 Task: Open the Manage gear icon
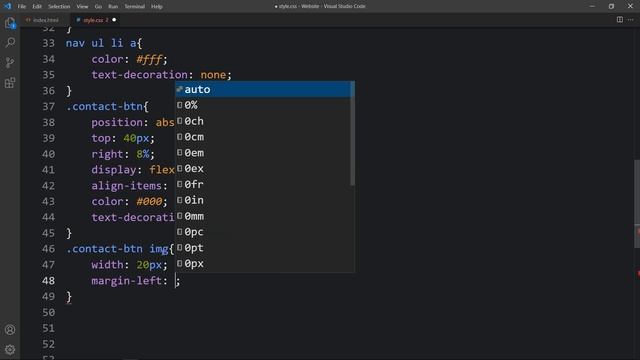pos(10,349)
